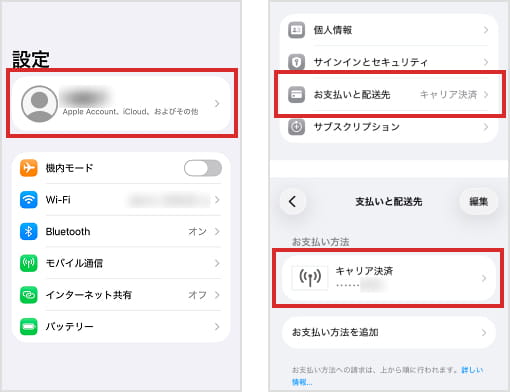Tap the サブスクリプション circular icon
The height and width of the screenshot is (392, 510).
[296, 127]
